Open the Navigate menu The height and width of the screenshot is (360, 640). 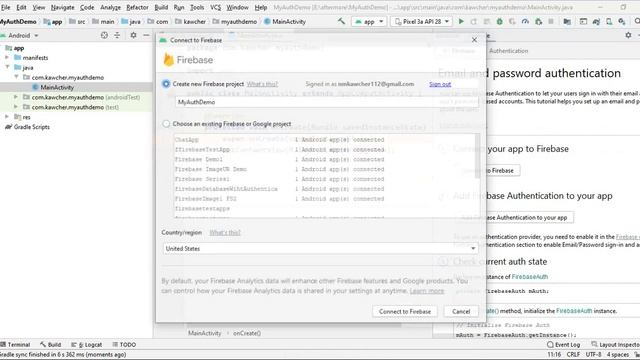pyautogui.click(x=62, y=7)
